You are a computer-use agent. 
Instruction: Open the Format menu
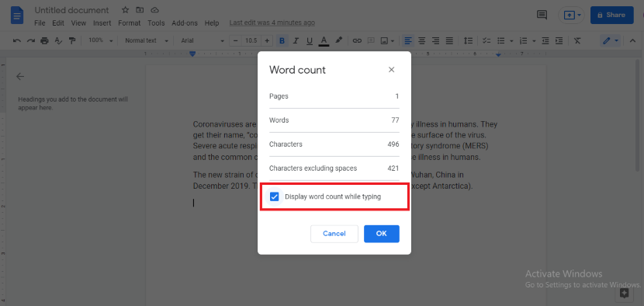(x=130, y=23)
